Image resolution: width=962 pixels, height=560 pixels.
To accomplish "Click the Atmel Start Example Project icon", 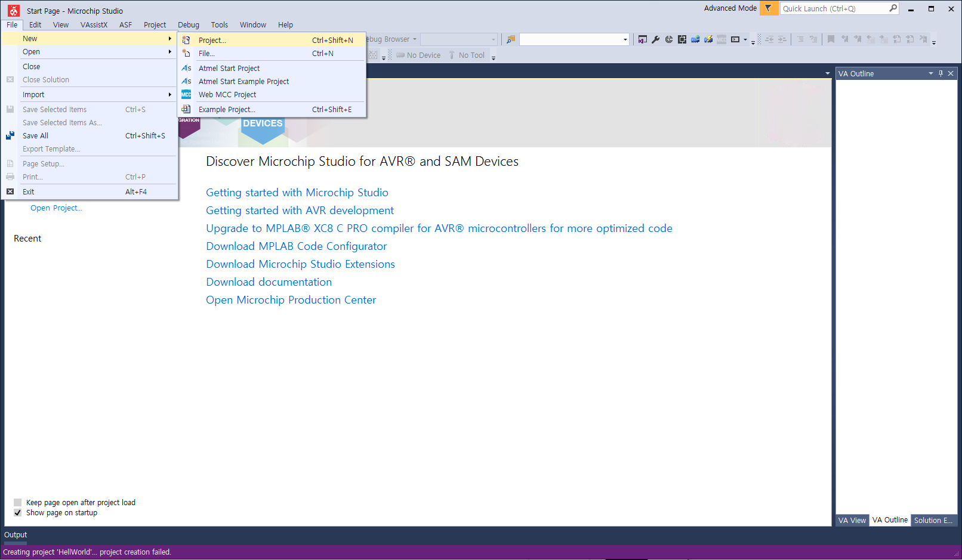I will (x=186, y=81).
